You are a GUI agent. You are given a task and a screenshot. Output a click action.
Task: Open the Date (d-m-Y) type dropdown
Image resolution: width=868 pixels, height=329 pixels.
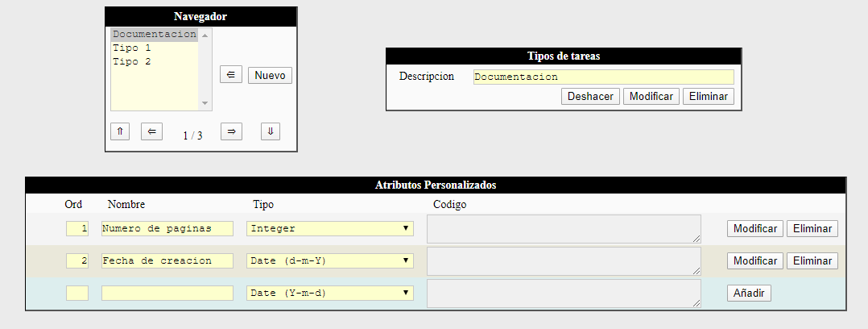tap(330, 260)
